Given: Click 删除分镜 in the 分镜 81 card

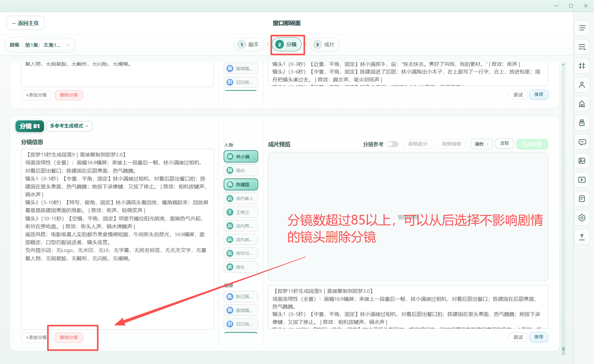Looking at the screenshot, I should 69,337.
